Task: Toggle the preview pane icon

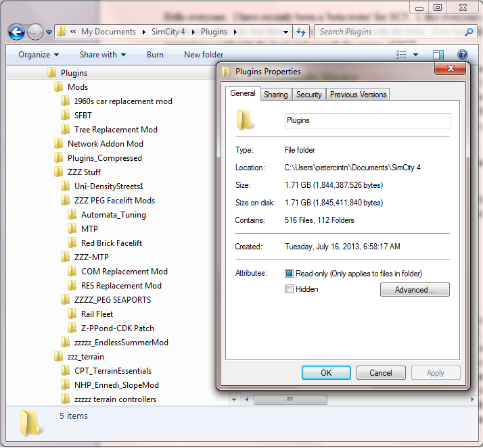Action: (x=438, y=55)
